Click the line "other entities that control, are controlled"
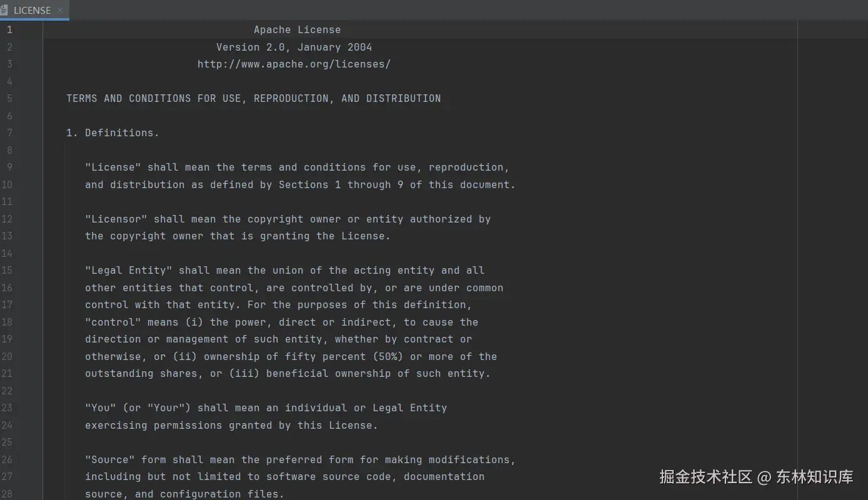 [x=294, y=287]
